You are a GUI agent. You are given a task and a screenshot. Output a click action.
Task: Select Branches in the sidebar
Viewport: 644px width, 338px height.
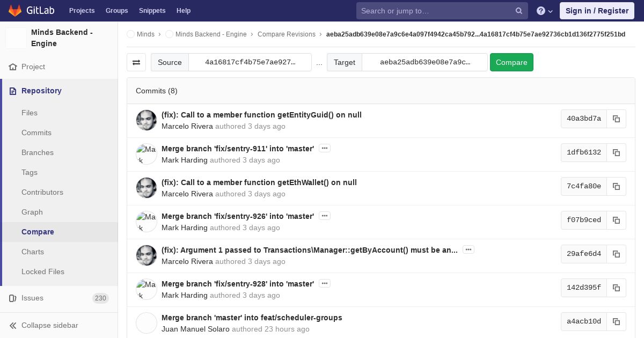[x=38, y=152]
